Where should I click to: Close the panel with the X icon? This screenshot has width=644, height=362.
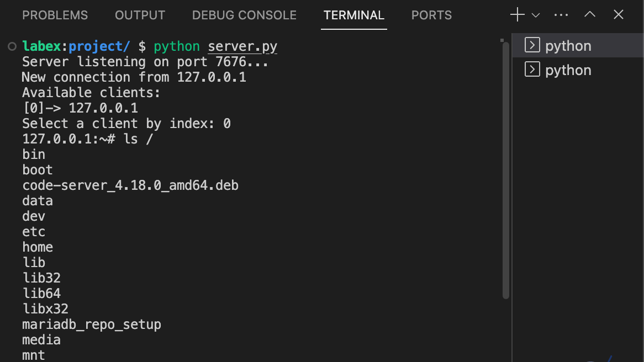pos(619,15)
